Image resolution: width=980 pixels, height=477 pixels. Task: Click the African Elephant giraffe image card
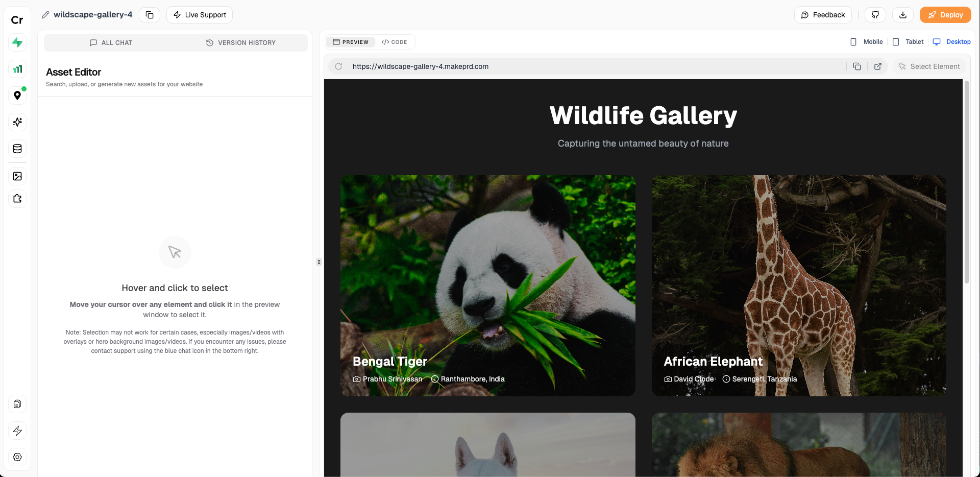tap(799, 285)
